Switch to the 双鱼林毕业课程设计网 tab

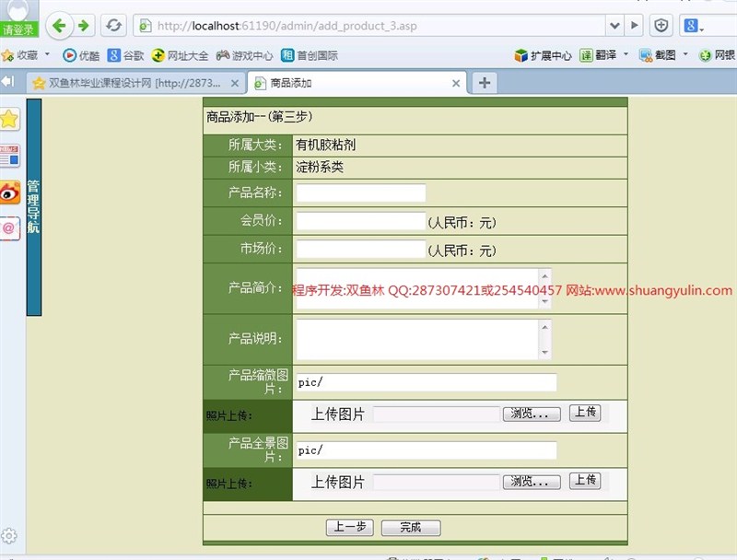[129, 83]
